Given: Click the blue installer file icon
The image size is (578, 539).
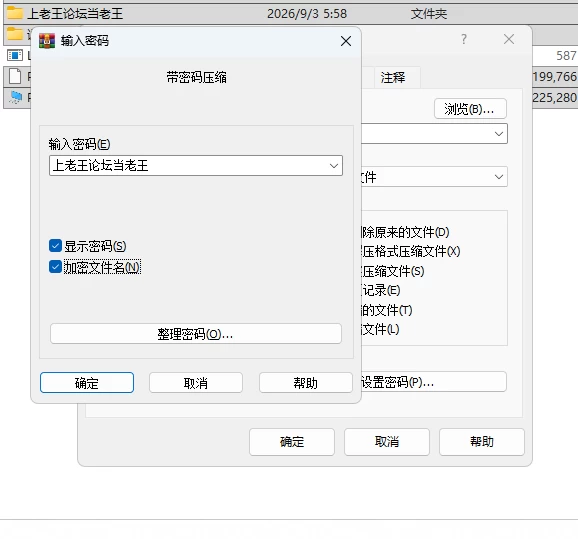Looking at the screenshot, I should click(x=15, y=97).
